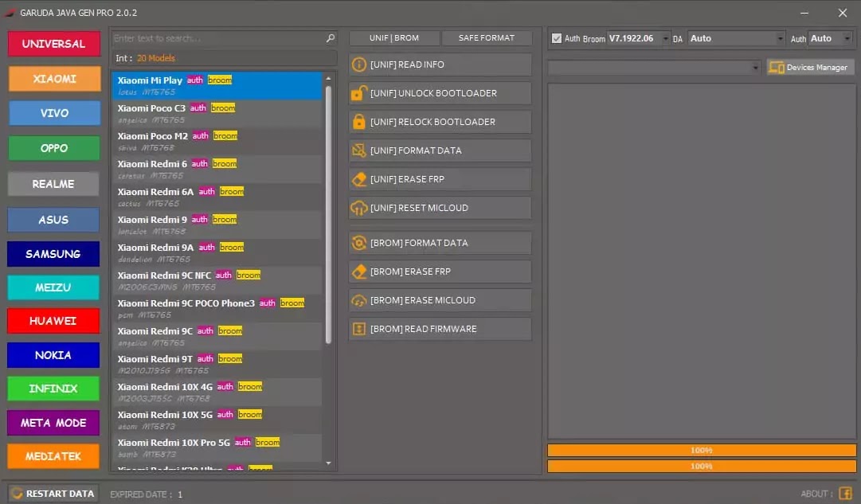Click the Devices Manager monitor icon
This screenshot has width=861, height=504.
click(777, 68)
